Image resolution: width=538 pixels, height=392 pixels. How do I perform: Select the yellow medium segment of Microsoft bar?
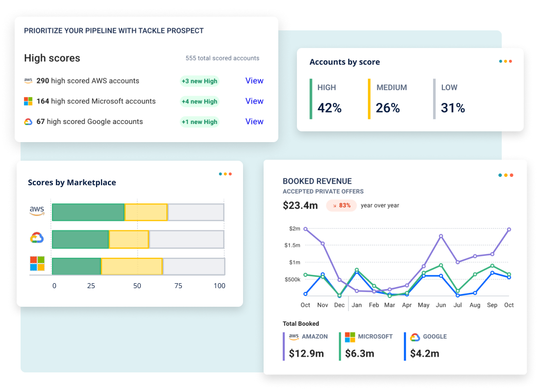pyautogui.click(x=132, y=266)
